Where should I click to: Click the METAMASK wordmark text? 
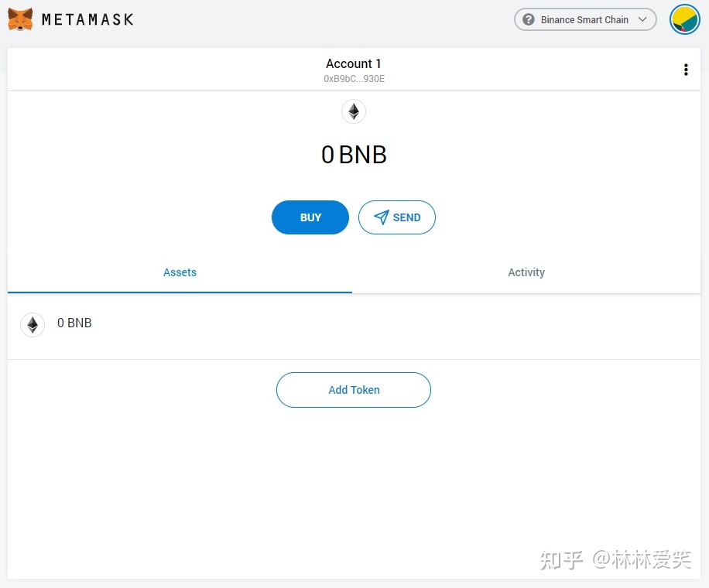pos(87,19)
